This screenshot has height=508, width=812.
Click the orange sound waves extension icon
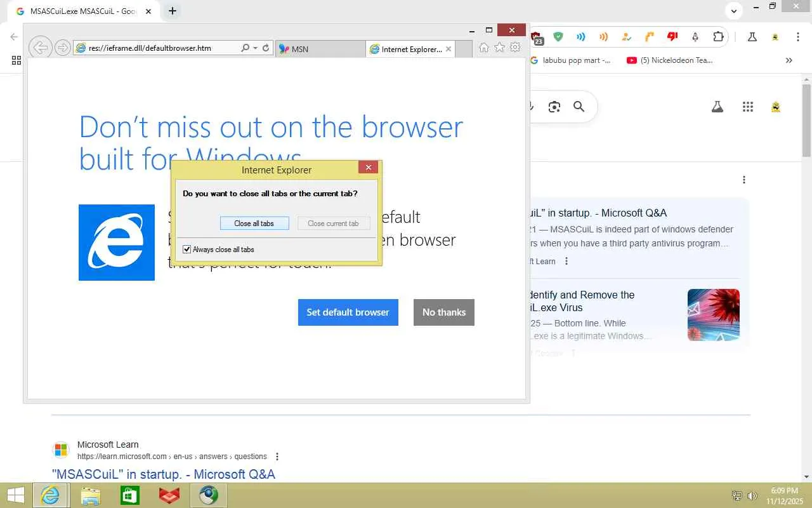tap(603, 37)
